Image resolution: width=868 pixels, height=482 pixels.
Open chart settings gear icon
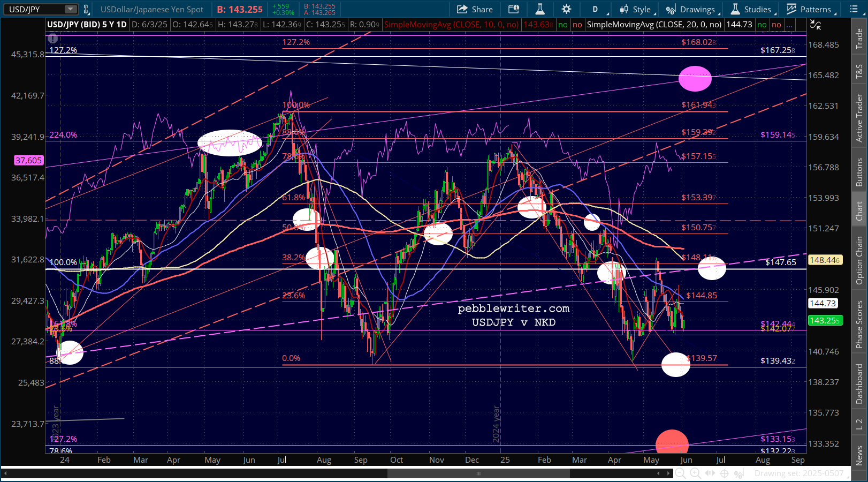pyautogui.click(x=566, y=9)
